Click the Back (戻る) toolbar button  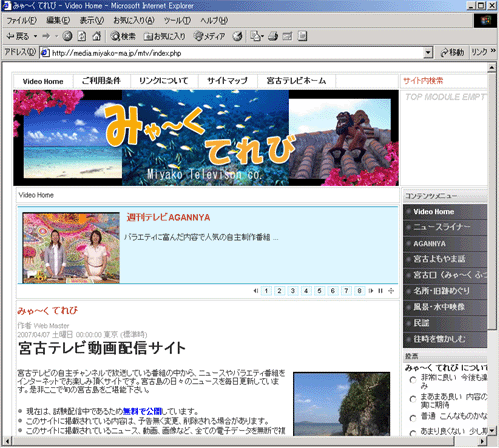click(18, 36)
